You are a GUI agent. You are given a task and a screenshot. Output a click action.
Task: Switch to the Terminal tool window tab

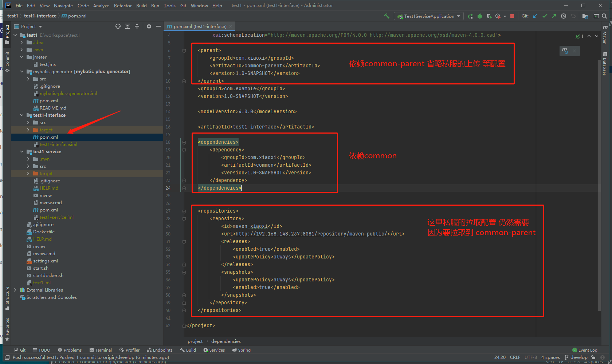click(x=101, y=350)
